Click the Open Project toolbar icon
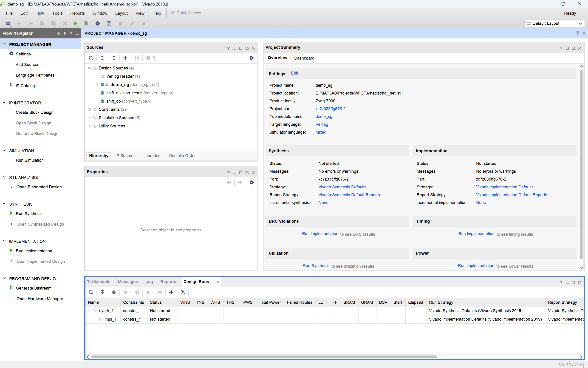 coord(8,23)
